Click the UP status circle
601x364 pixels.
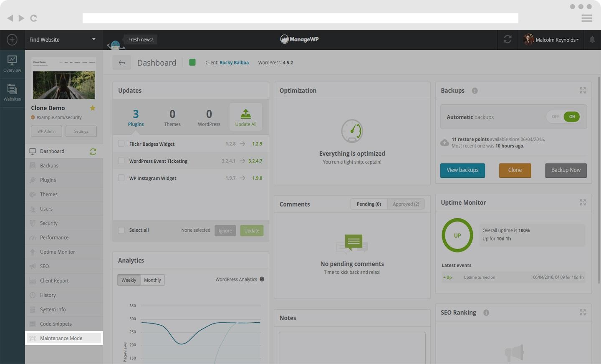tap(457, 235)
